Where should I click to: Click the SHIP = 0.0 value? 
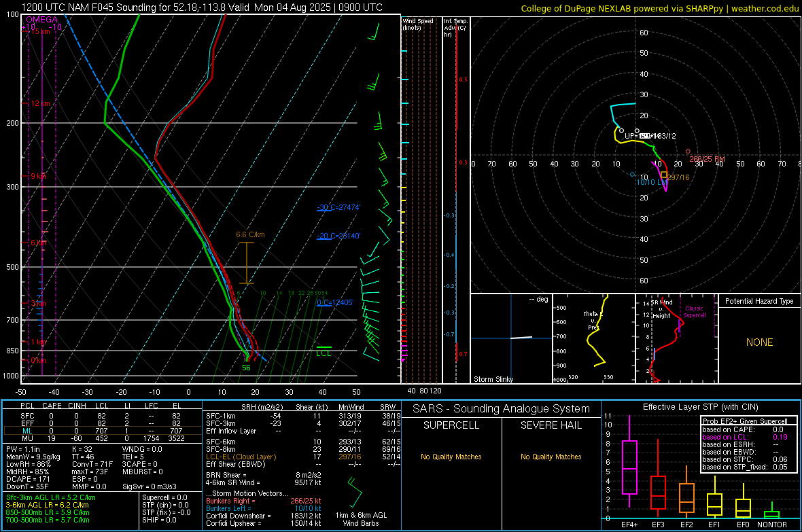(159, 520)
